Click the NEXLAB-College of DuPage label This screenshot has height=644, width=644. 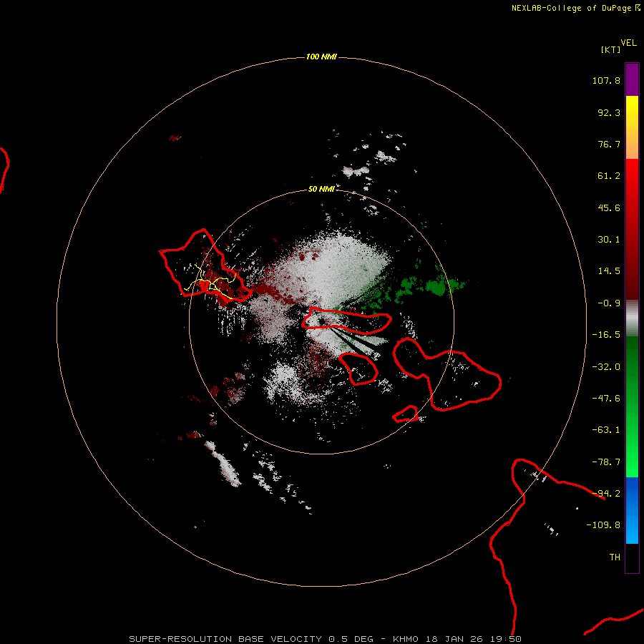575,8
